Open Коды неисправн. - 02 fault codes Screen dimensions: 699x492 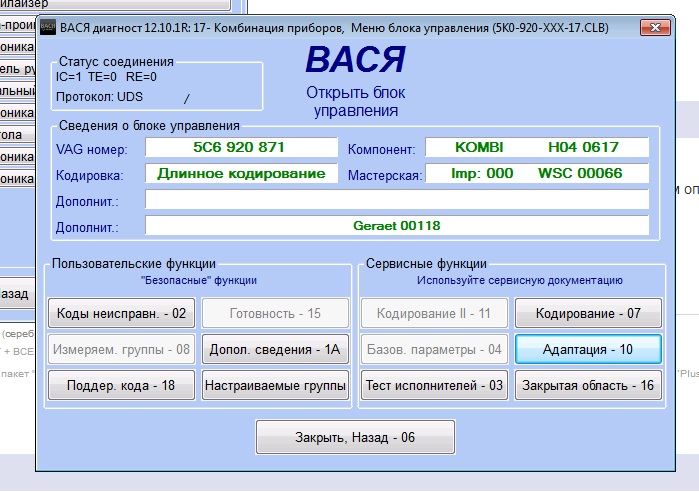(x=121, y=313)
